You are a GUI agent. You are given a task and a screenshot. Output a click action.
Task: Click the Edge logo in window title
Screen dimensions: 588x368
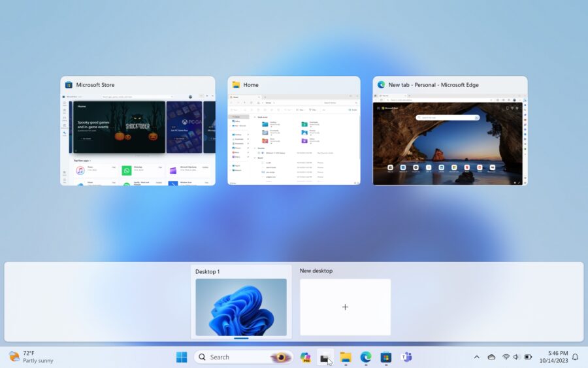pos(381,85)
